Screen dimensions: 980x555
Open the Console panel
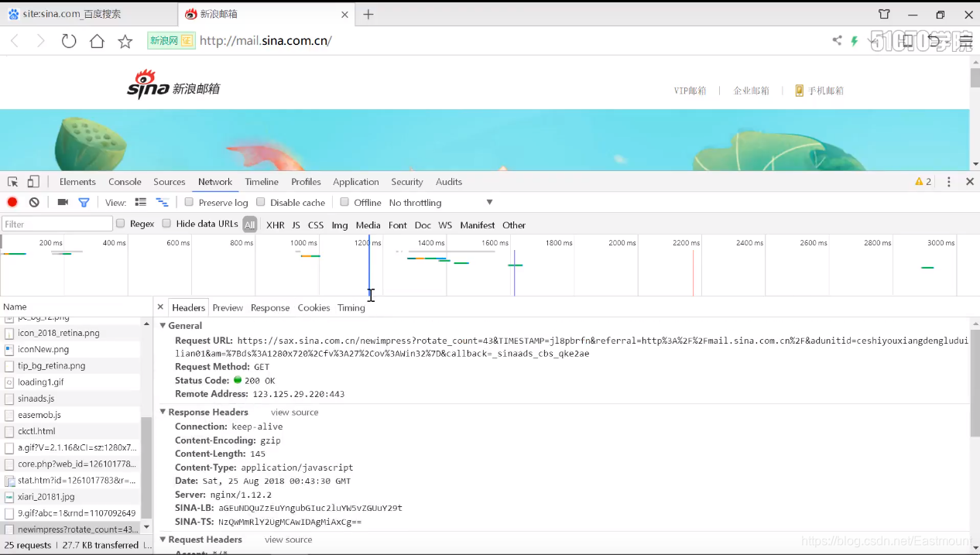tap(125, 182)
